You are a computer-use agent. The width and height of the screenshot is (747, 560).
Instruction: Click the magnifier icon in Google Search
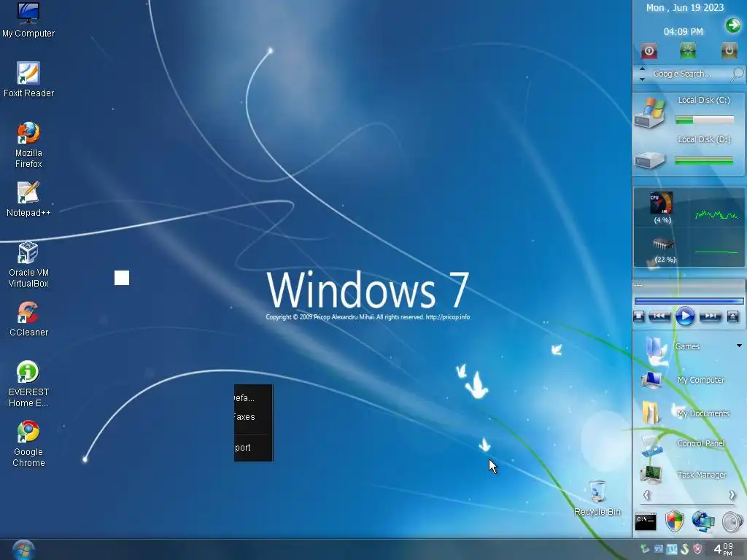click(737, 74)
